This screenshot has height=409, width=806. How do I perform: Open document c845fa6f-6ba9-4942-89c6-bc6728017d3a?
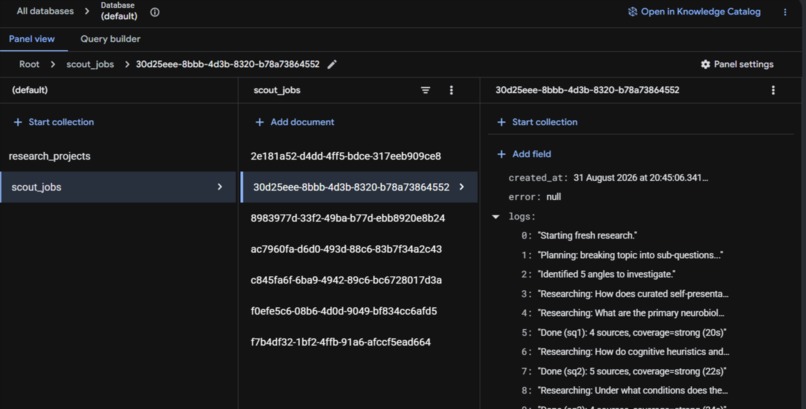(x=359, y=280)
